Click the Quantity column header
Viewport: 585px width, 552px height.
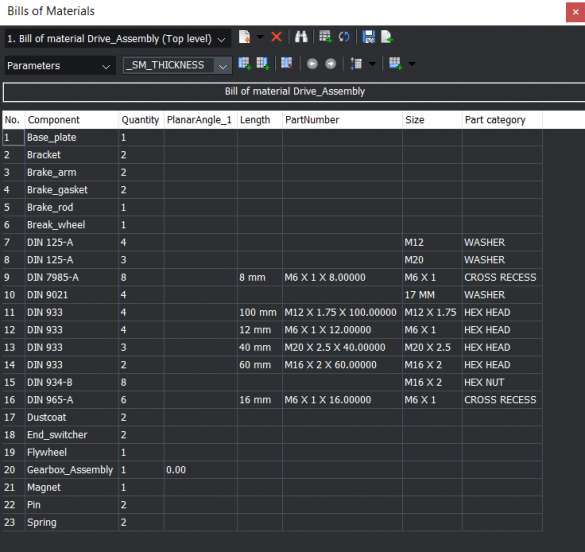(141, 120)
